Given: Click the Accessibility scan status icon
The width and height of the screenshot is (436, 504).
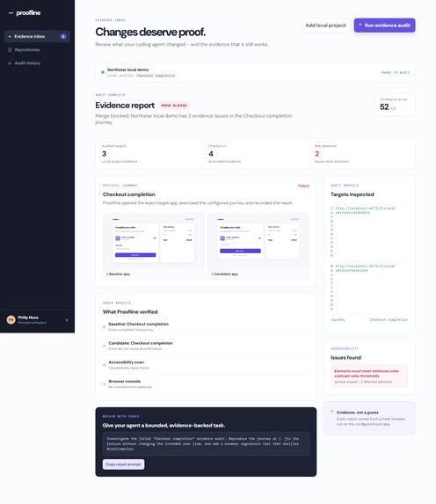Looking at the screenshot, I should 104,365.
